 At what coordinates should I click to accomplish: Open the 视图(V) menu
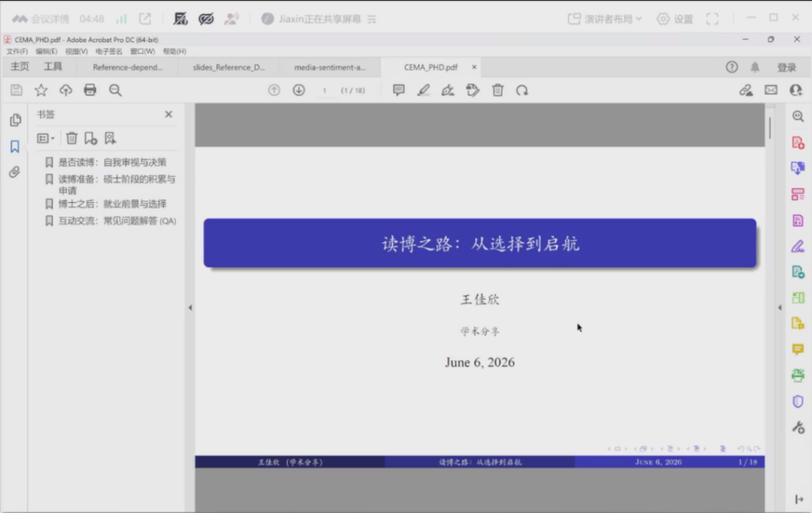(76, 51)
